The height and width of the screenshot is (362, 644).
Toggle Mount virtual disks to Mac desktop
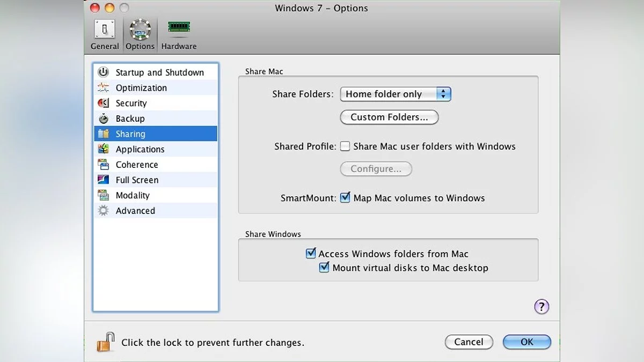324,268
